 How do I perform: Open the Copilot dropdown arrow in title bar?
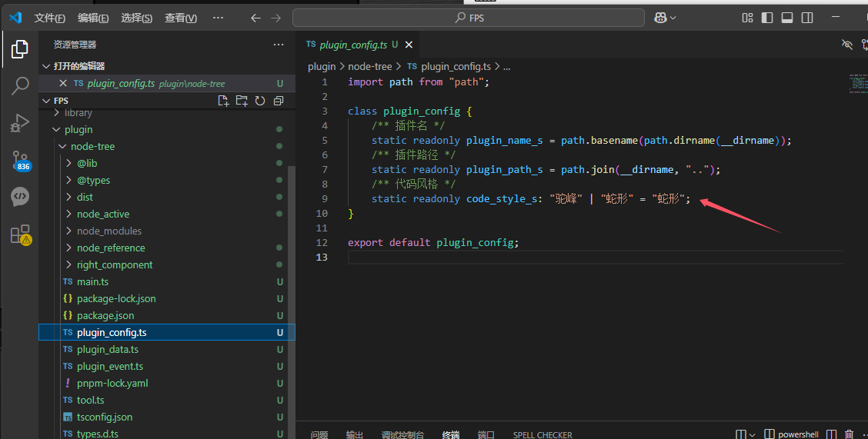[673, 18]
